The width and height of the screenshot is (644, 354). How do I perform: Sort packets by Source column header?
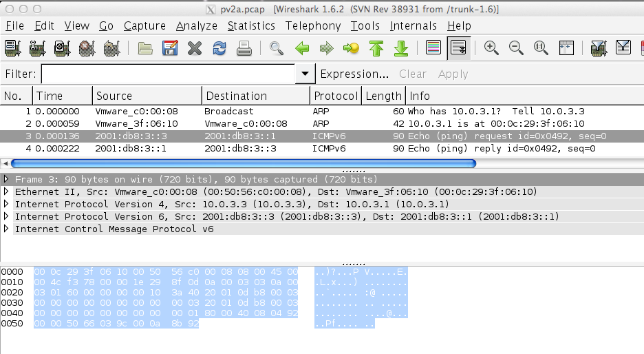tap(147, 96)
